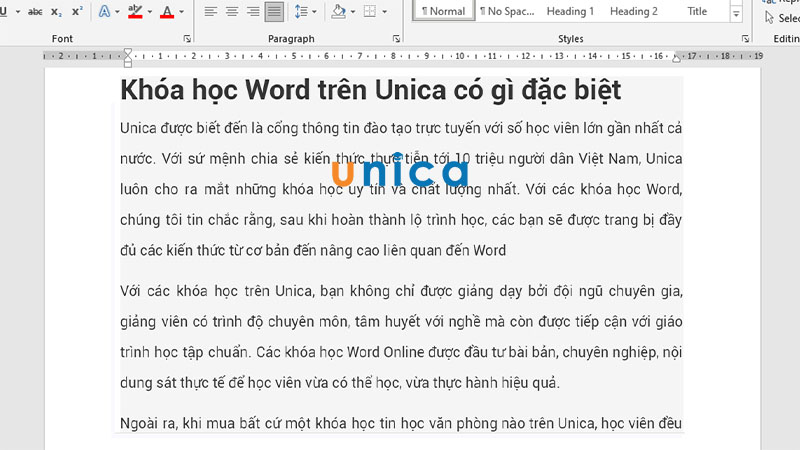This screenshot has height=450, width=800.
Task: Open the Font dialog launcher
Action: pos(187,39)
